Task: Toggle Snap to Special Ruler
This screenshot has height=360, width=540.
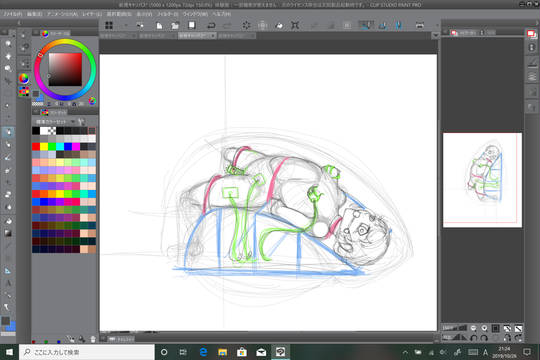Action: (383, 25)
